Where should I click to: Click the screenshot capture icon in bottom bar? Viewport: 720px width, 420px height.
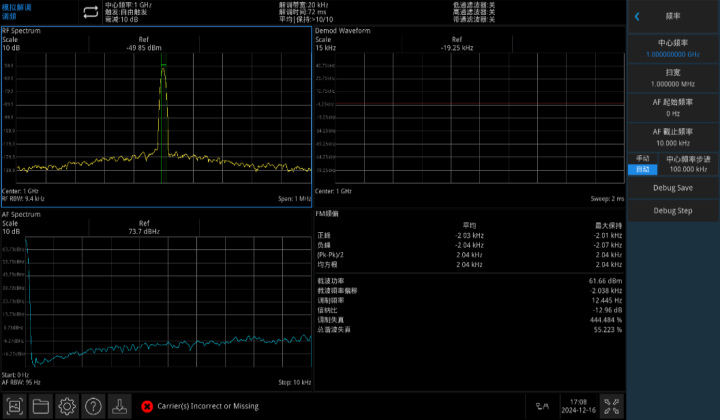click(14, 406)
